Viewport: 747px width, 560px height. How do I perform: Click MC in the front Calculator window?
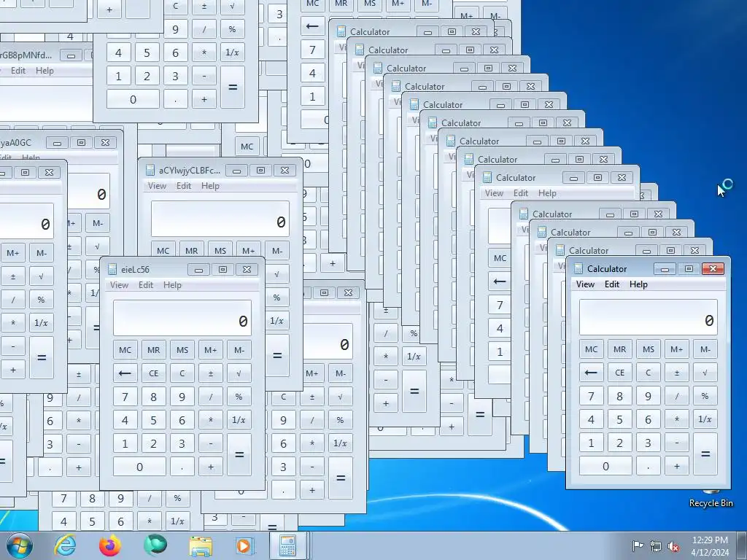pos(591,349)
